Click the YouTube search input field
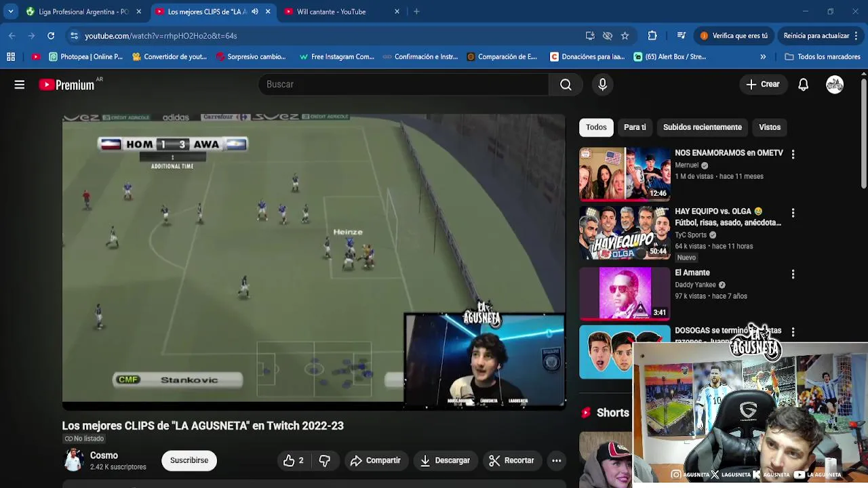This screenshot has height=488, width=868. coord(403,84)
